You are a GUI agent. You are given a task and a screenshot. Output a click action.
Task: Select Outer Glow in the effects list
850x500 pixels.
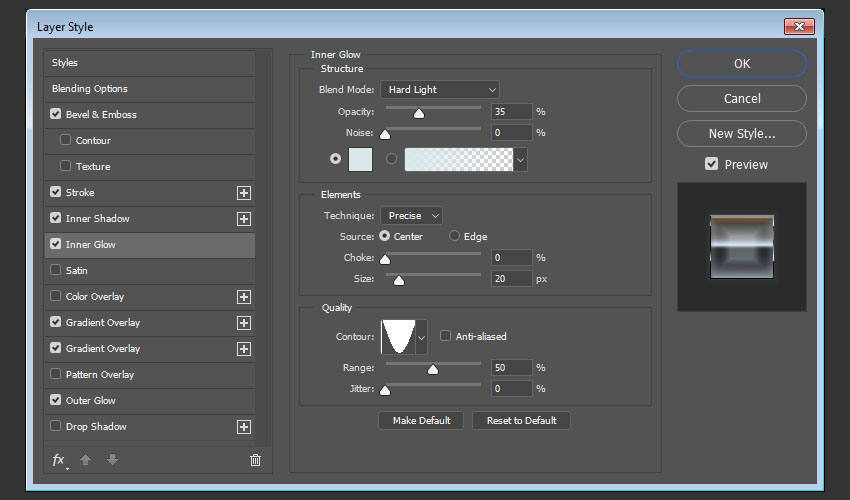[x=91, y=401]
